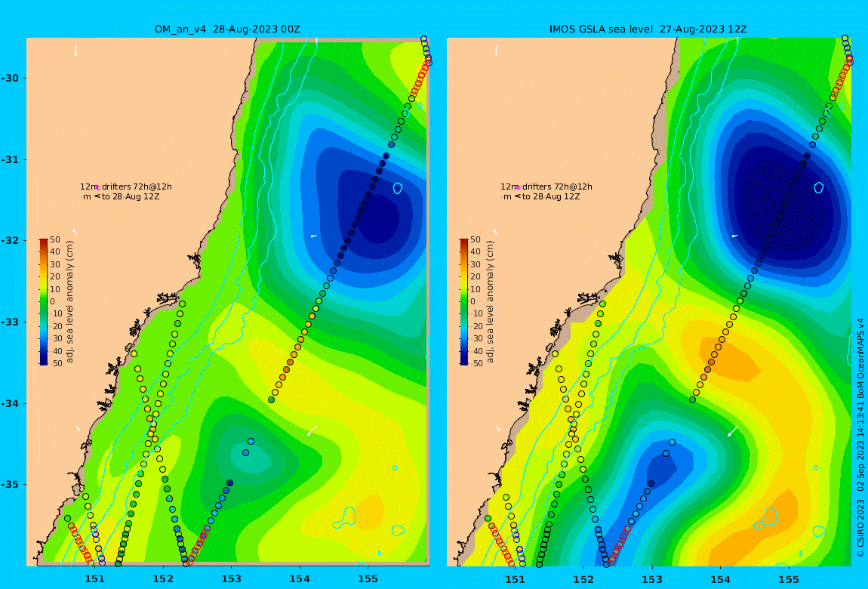Click the 0 tick label on the OM_an_v4 colour bar

pos(53,302)
